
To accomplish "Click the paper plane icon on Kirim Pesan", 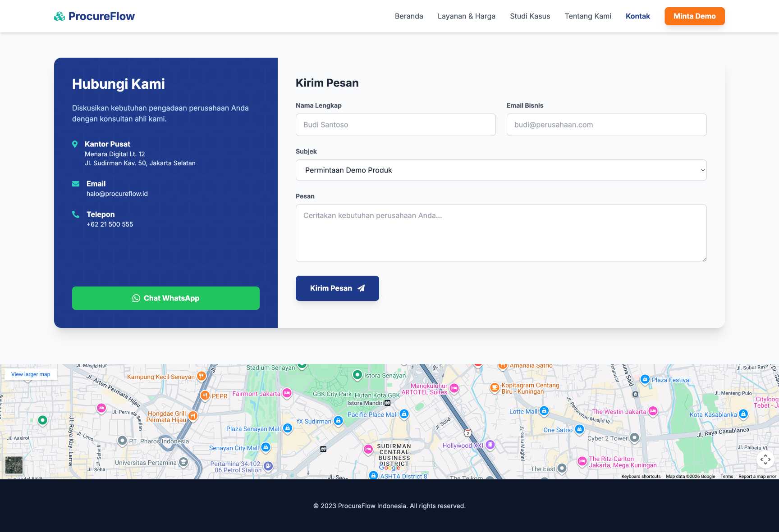I will pos(361,288).
